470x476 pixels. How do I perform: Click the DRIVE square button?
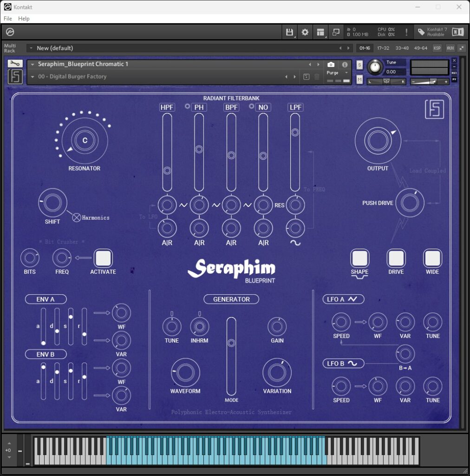point(396,258)
